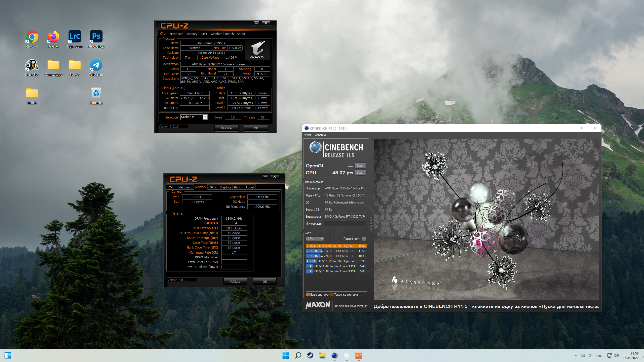
Task: Select the Intel Core i7 5.06 ranking row
Action: tap(336, 271)
